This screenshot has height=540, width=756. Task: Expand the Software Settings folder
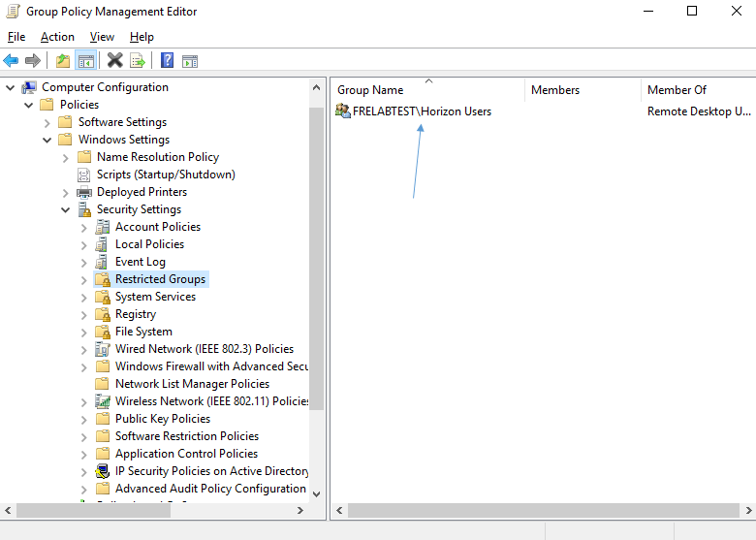click(47, 122)
